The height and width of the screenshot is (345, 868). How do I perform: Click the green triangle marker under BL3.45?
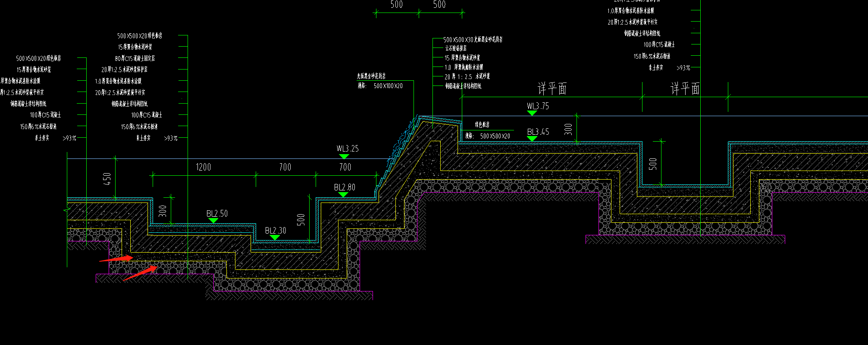(x=532, y=139)
